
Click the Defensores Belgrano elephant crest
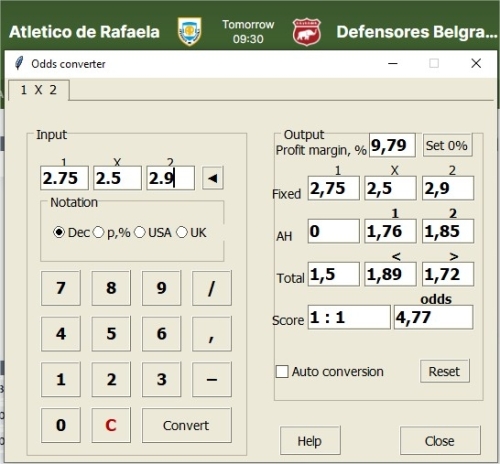point(306,32)
